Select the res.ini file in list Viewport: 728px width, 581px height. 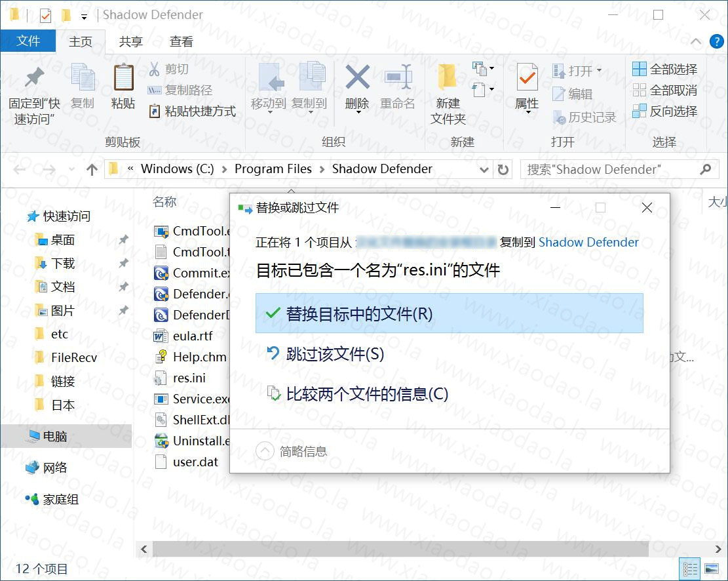180,378
